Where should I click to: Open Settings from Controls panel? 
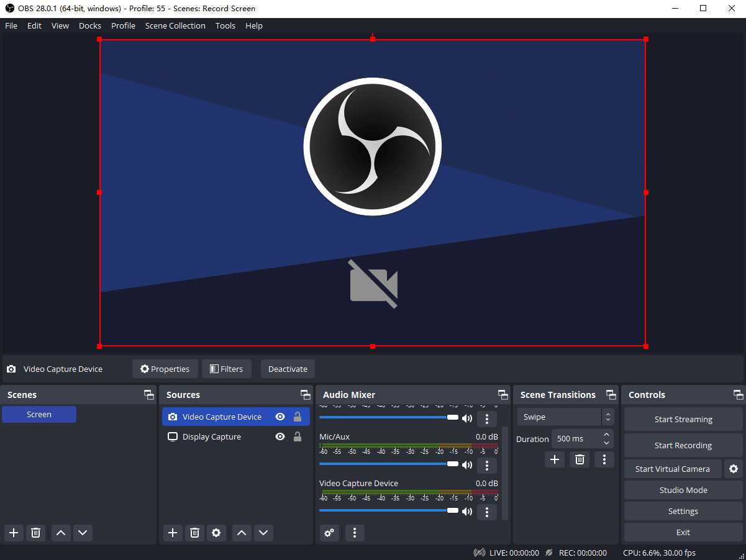coord(683,511)
